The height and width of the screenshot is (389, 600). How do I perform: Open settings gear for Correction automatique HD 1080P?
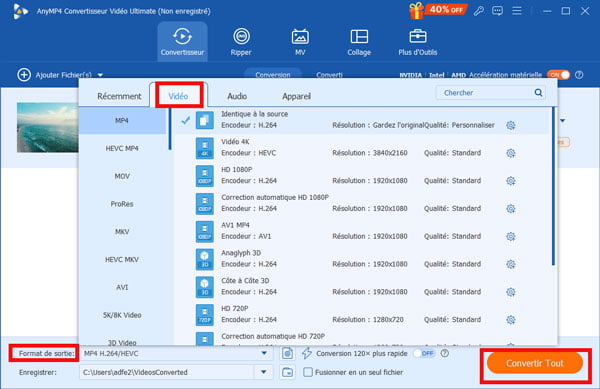click(x=510, y=209)
